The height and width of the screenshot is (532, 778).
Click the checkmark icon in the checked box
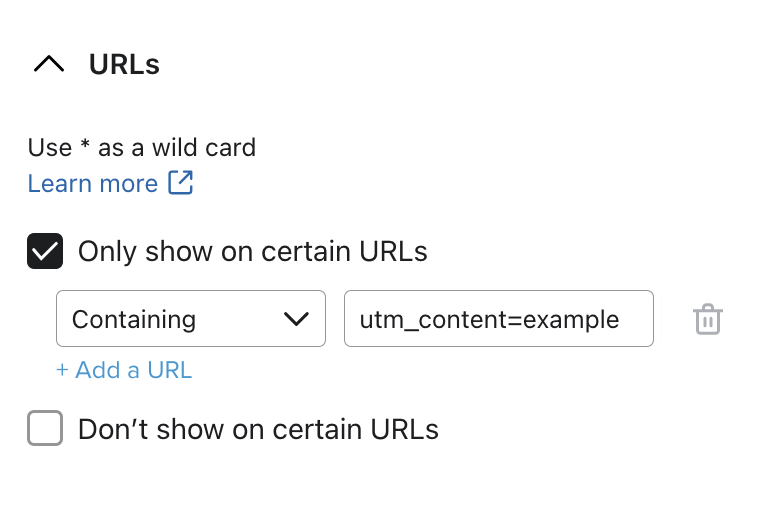tap(45, 251)
